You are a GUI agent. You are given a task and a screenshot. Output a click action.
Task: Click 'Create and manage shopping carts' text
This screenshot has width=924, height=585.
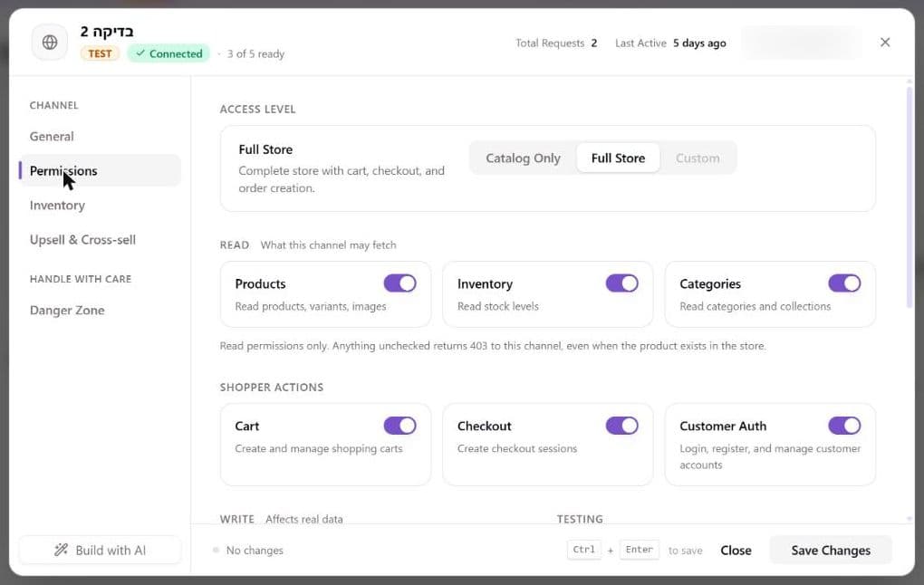pos(319,448)
